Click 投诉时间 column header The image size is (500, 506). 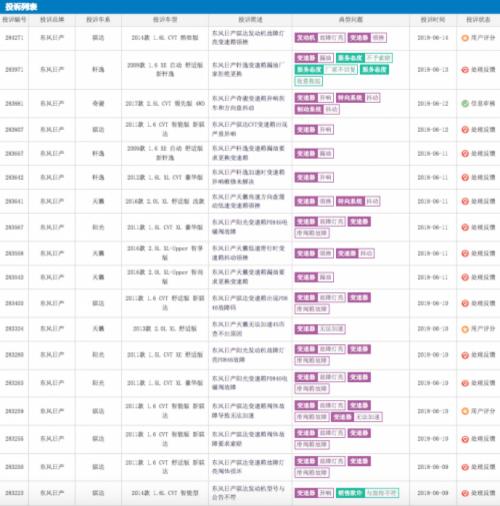(x=433, y=20)
